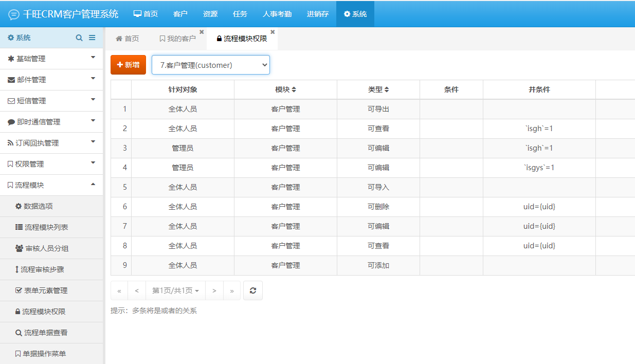Viewport: 635px width, 364px height.
Task: Open the 7.客户管理(customer) module dropdown
Action: (211, 65)
